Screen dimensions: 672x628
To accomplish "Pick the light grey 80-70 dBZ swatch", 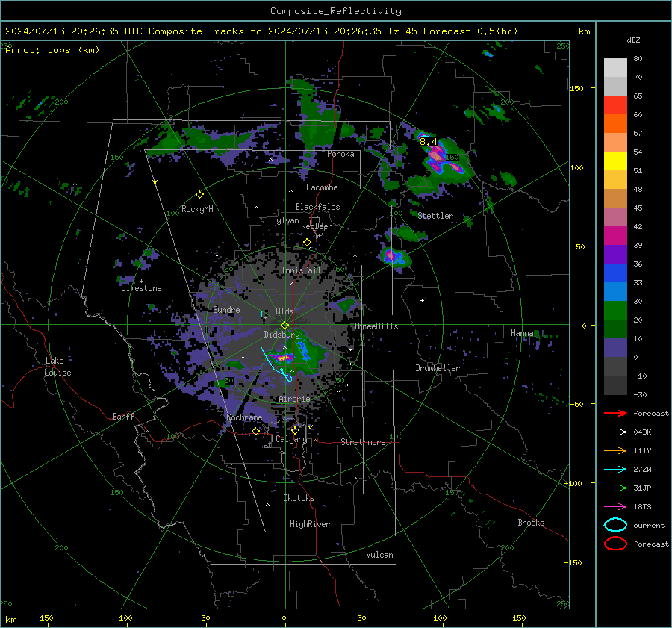I will (615, 68).
